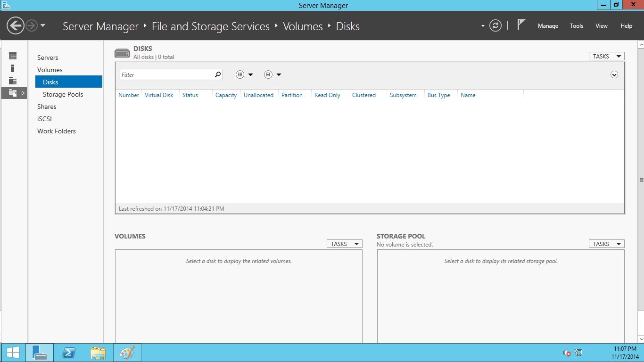Open the saved queries dropdown with disk icon
644x362 pixels.
pyautogui.click(x=272, y=74)
